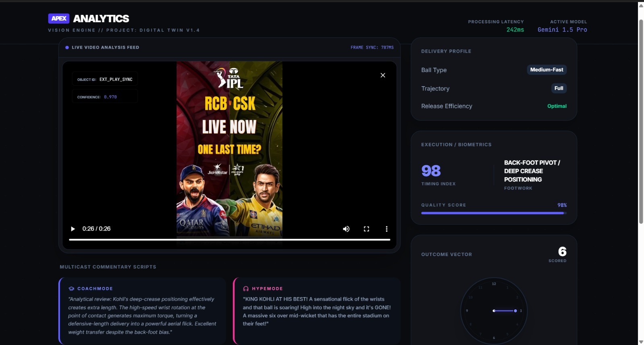The width and height of the screenshot is (644, 345).
Task: Click the 242ms processing latency value
Action: coord(515,30)
